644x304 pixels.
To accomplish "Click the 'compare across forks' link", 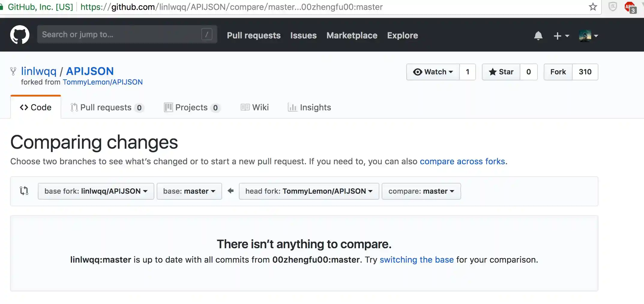I will click(x=462, y=161).
